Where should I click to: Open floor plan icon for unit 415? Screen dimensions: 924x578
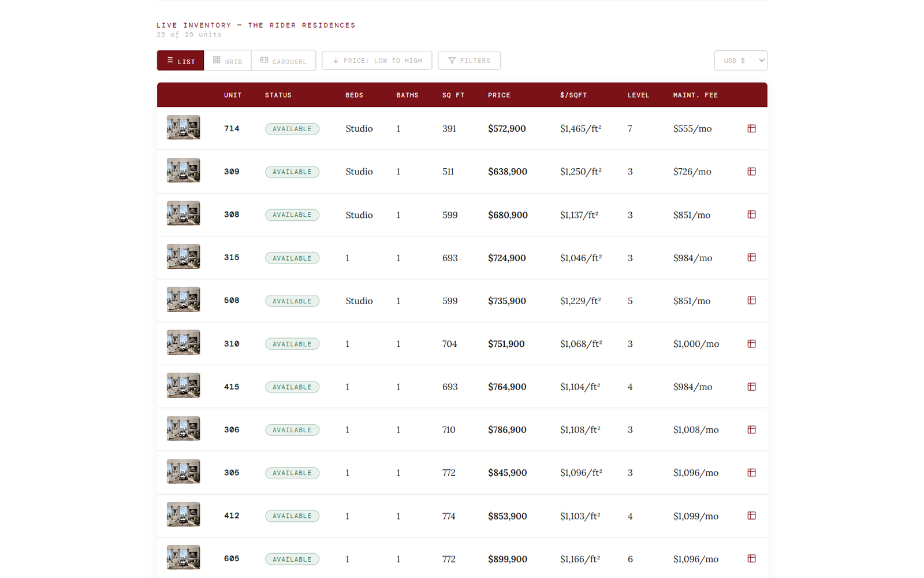coord(751,387)
